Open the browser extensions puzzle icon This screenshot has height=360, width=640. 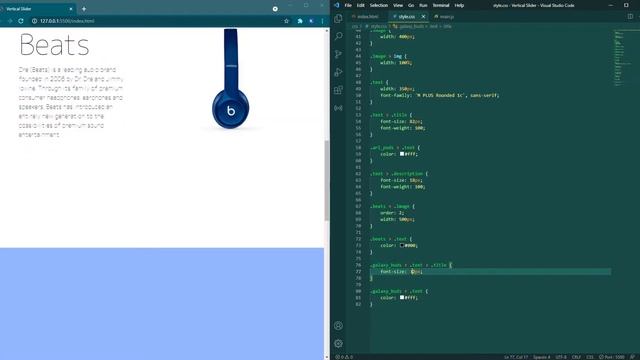point(300,21)
